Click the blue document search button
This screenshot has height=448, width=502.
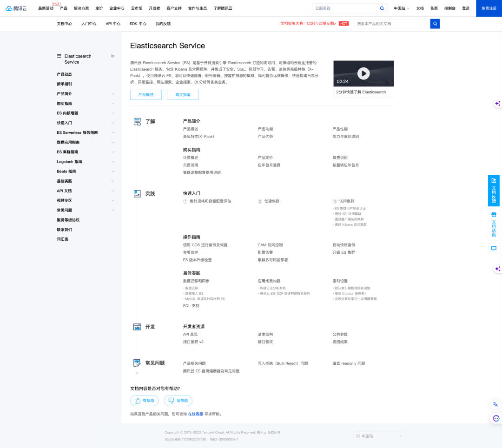coord(435,24)
